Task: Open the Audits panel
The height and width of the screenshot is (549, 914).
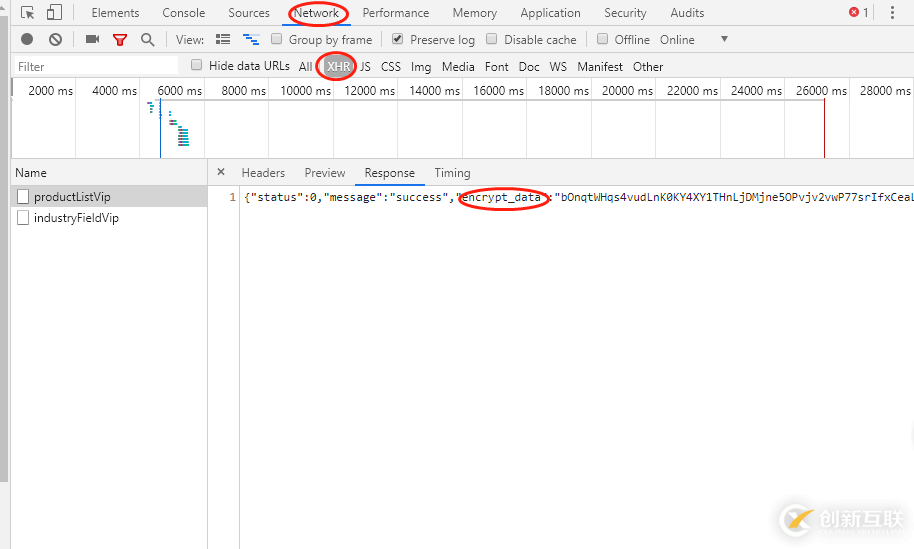Action: (687, 13)
